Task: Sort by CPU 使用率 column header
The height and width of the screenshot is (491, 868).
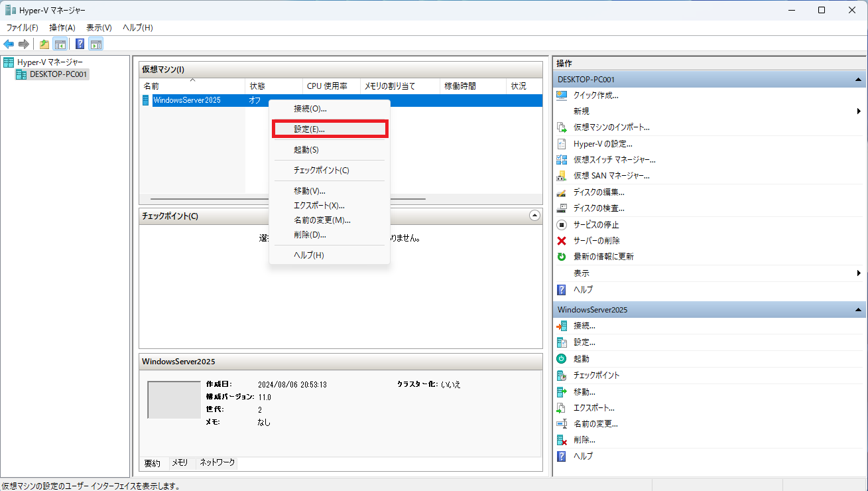Action: (x=332, y=86)
